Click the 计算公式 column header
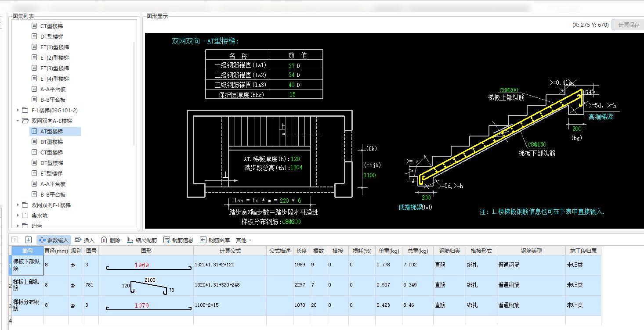 (x=230, y=251)
